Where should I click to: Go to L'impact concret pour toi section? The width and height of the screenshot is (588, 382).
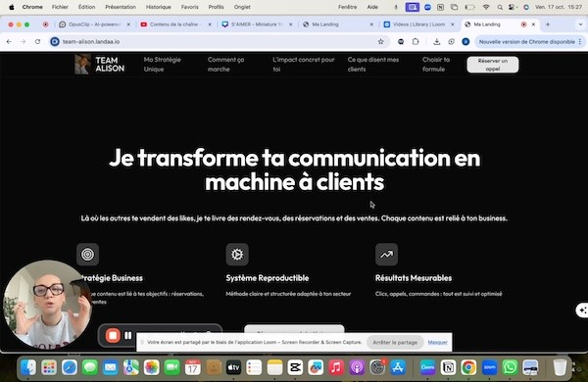(x=304, y=65)
